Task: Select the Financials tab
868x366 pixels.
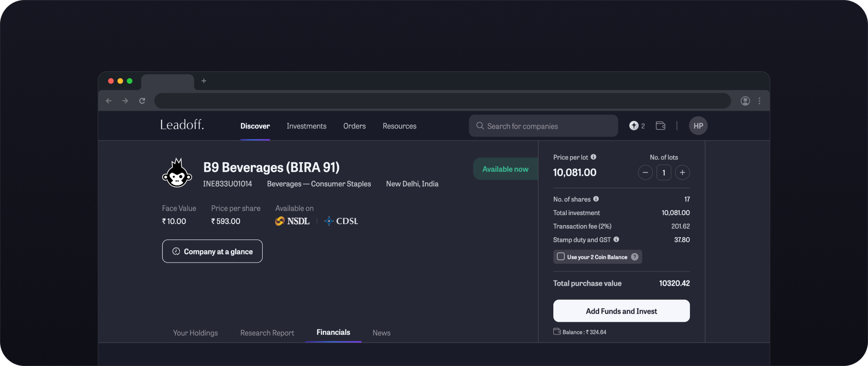Action: [x=333, y=333]
